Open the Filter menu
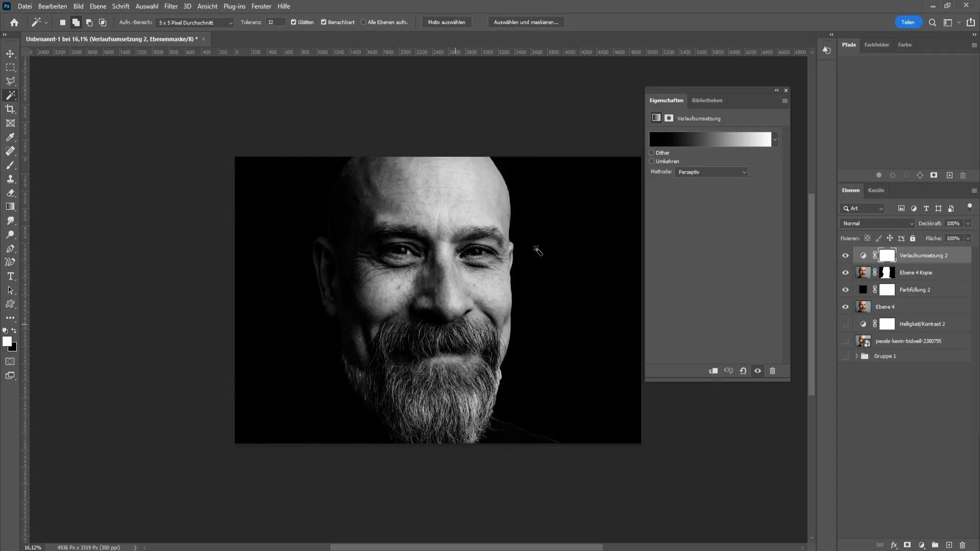Viewport: 980px width, 551px height. 170,6
